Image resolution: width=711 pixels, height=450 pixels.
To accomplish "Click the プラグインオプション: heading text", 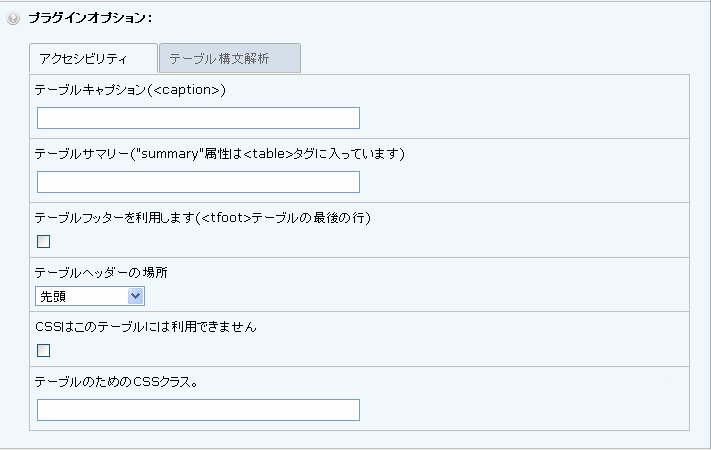I will [90, 18].
